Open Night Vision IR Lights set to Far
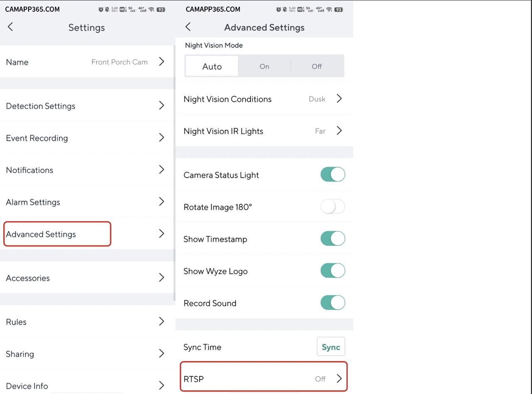Image resolution: width=532 pixels, height=394 pixels. [x=264, y=131]
